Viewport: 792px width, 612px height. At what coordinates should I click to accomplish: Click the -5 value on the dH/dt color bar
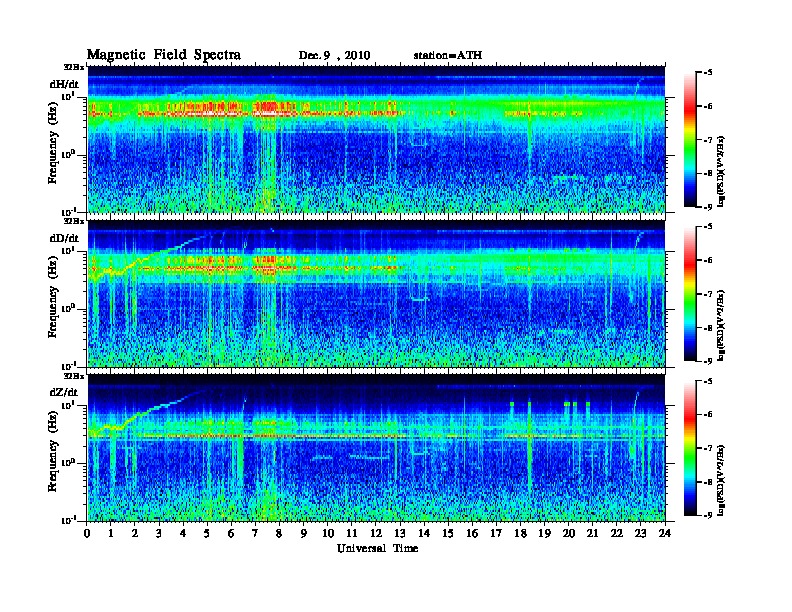(x=708, y=73)
